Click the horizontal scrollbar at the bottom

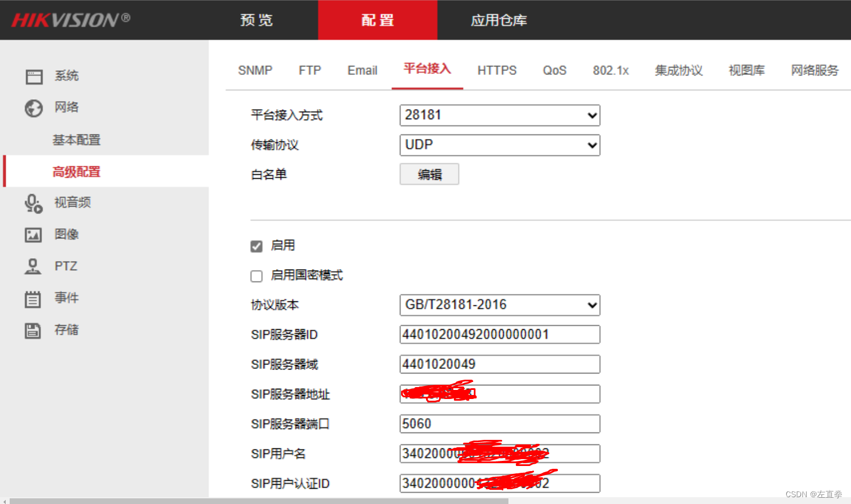coord(259,501)
